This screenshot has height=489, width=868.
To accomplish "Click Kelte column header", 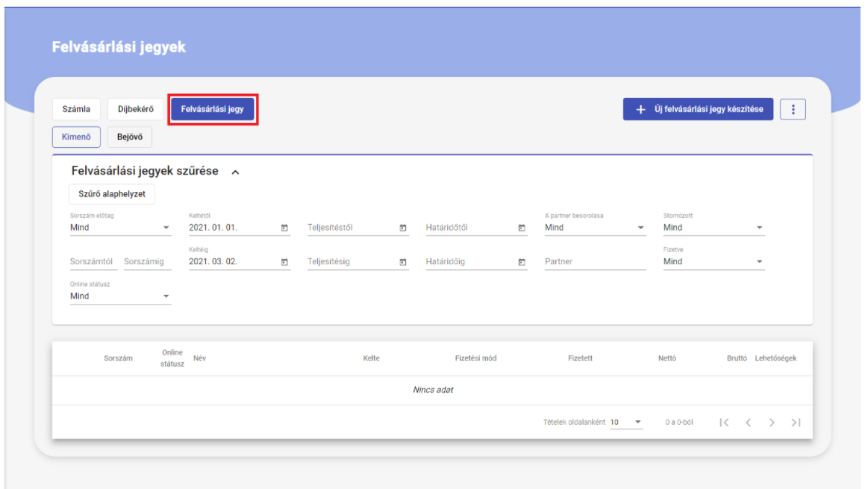I will [372, 358].
